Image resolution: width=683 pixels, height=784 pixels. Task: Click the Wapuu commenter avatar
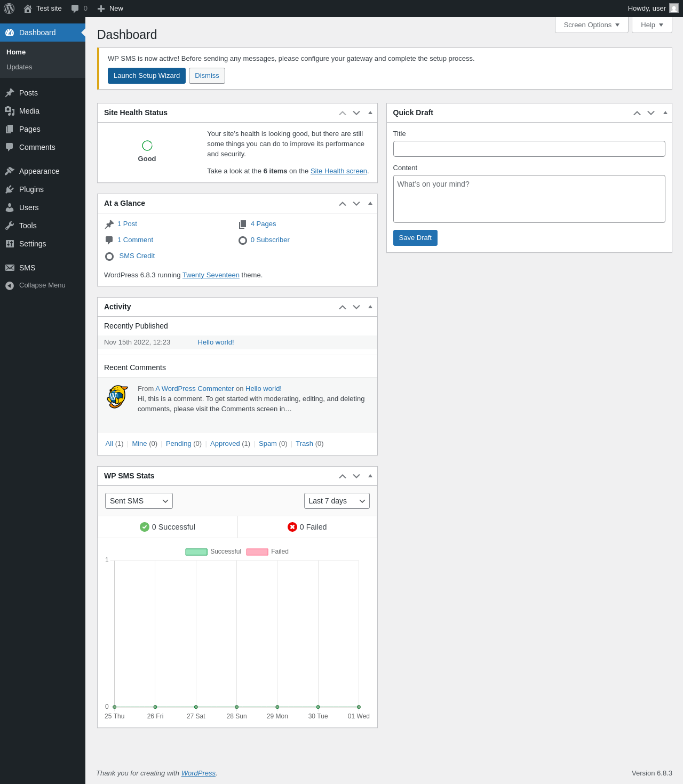point(117,397)
